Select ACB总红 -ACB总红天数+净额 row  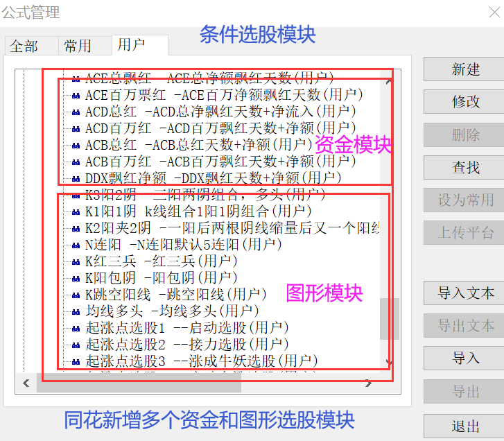[199, 146]
